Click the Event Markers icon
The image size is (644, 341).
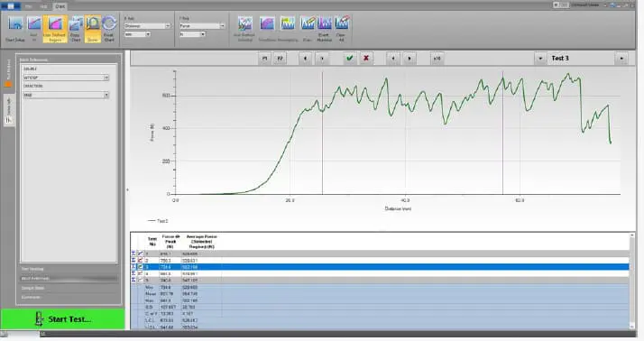(325, 29)
